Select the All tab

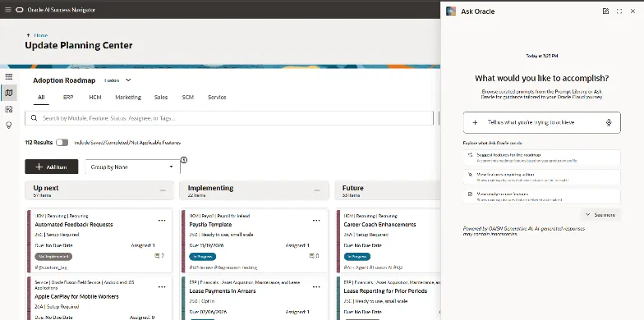[41, 97]
